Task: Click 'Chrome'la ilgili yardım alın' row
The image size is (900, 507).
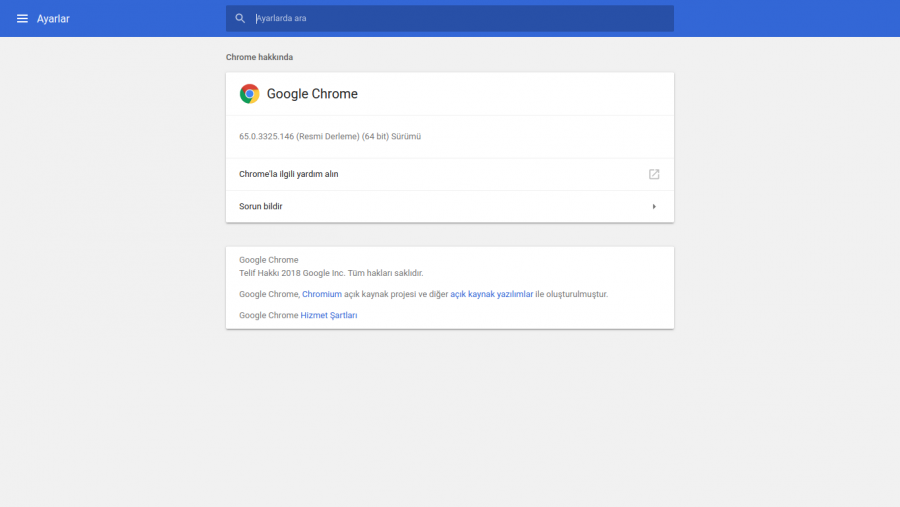Action: [x=289, y=174]
